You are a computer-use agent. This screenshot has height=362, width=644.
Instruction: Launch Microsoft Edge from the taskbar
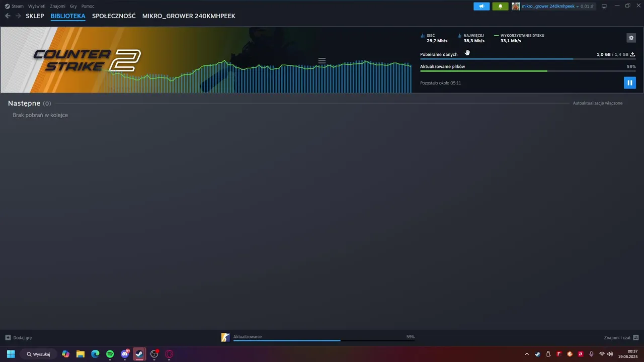click(95, 354)
